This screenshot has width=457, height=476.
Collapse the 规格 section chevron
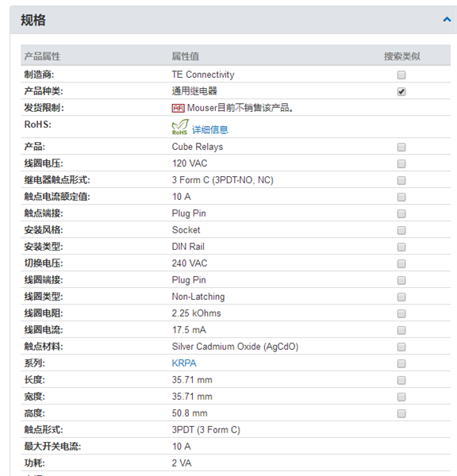pos(447,20)
